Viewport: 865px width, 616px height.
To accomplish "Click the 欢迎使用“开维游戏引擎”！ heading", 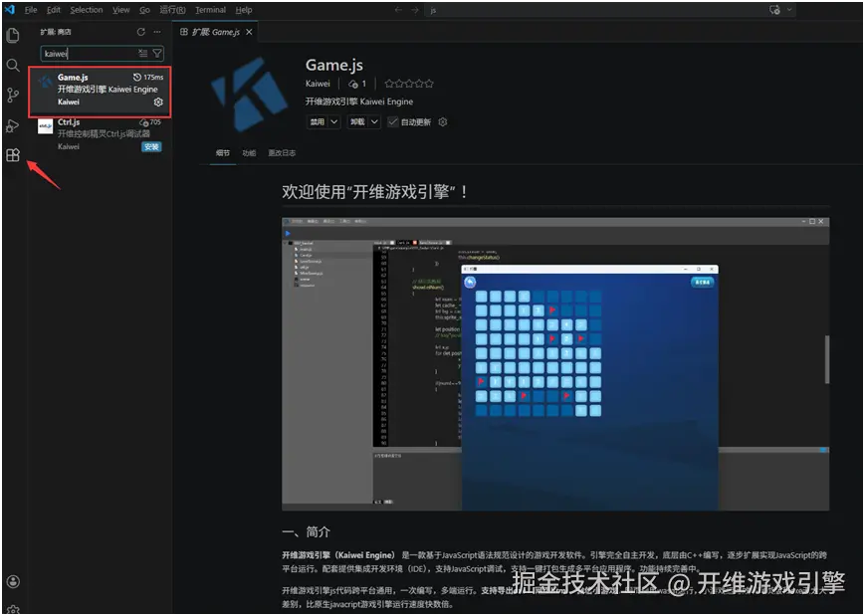I will pos(375,192).
